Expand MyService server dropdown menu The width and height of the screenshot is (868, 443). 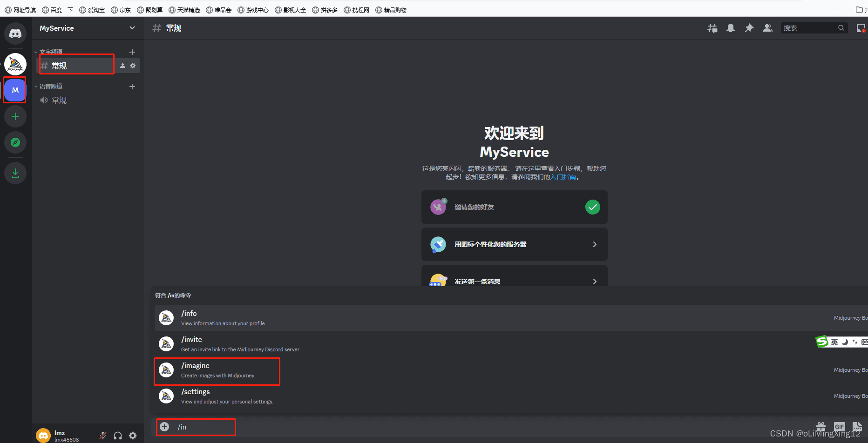coord(132,28)
